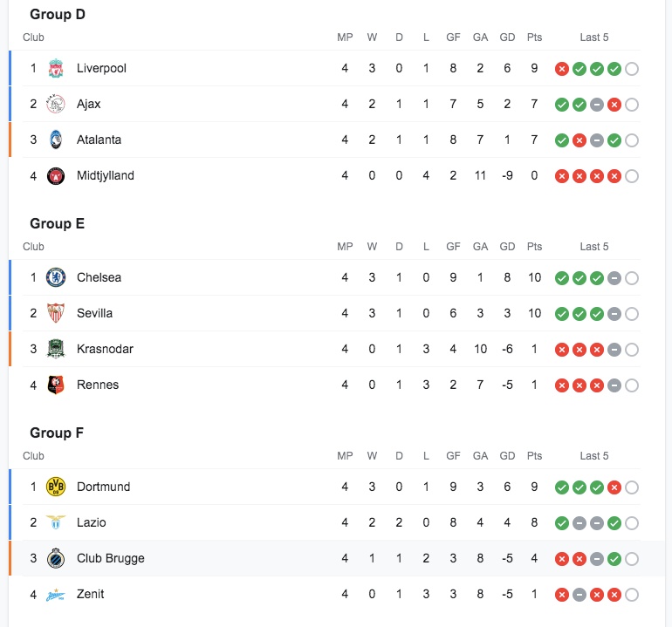Click the Chelsea club crest icon
Screen dimensions: 672x627
click(x=56, y=277)
